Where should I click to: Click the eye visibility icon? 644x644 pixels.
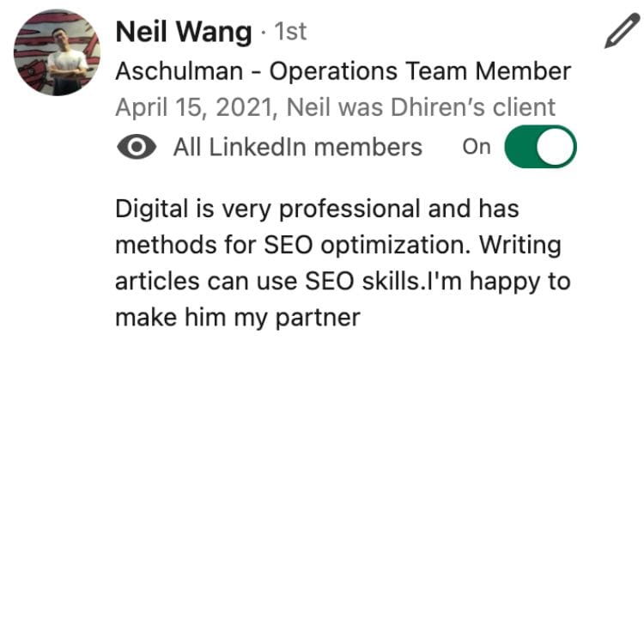(137, 147)
